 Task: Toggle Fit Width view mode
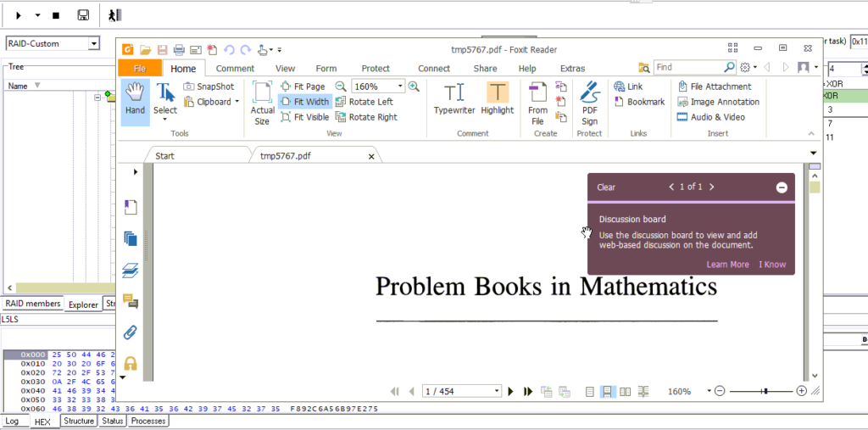coord(304,102)
